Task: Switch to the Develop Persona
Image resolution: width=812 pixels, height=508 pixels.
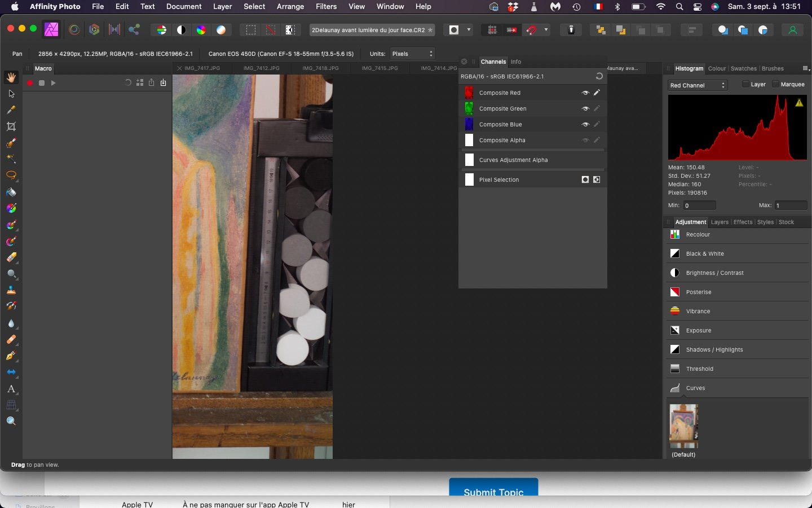Action: pos(94,30)
